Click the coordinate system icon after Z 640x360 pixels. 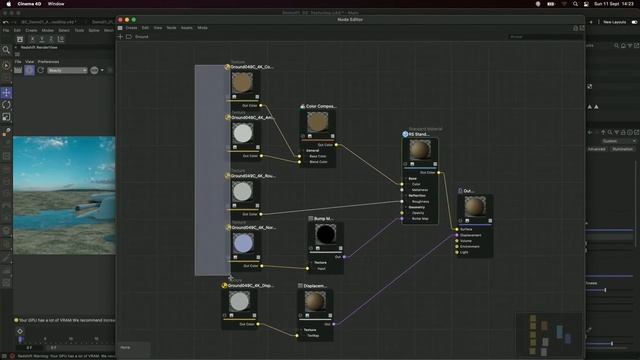tap(60, 39)
